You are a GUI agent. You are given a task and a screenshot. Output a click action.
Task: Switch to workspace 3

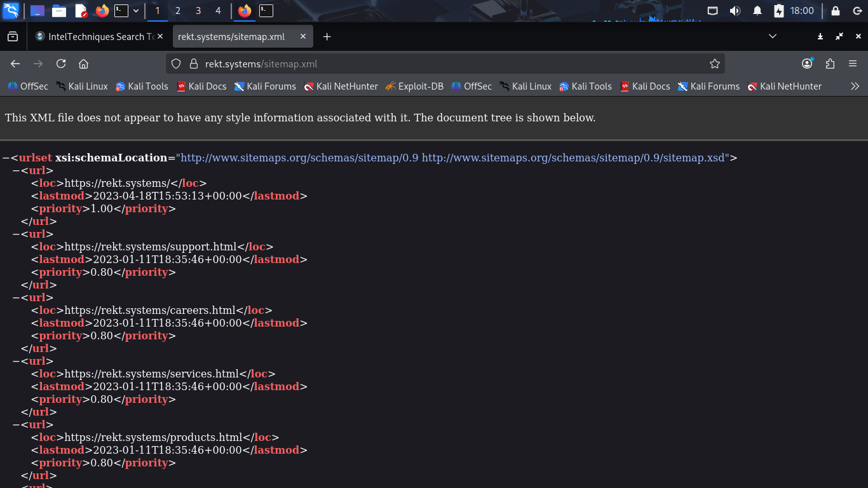tap(198, 11)
